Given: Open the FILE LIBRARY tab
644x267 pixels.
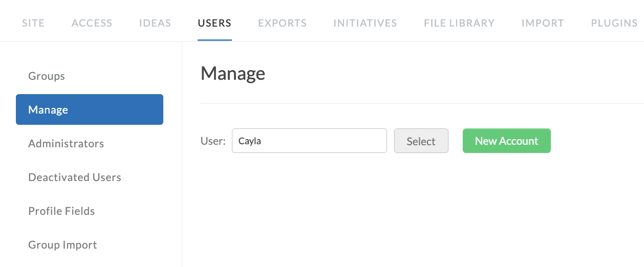Looking at the screenshot, I should [x=459, y=23].
